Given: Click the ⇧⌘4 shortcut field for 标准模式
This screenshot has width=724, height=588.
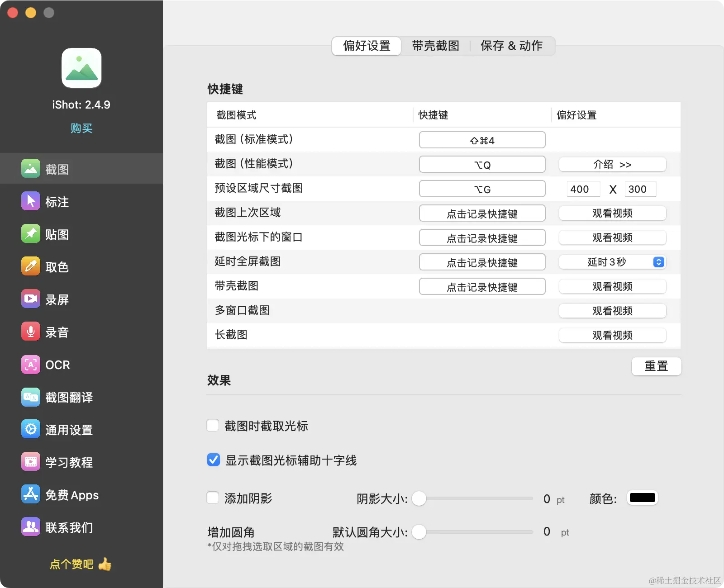Looking at the screenshot, I should pos(482,140).
